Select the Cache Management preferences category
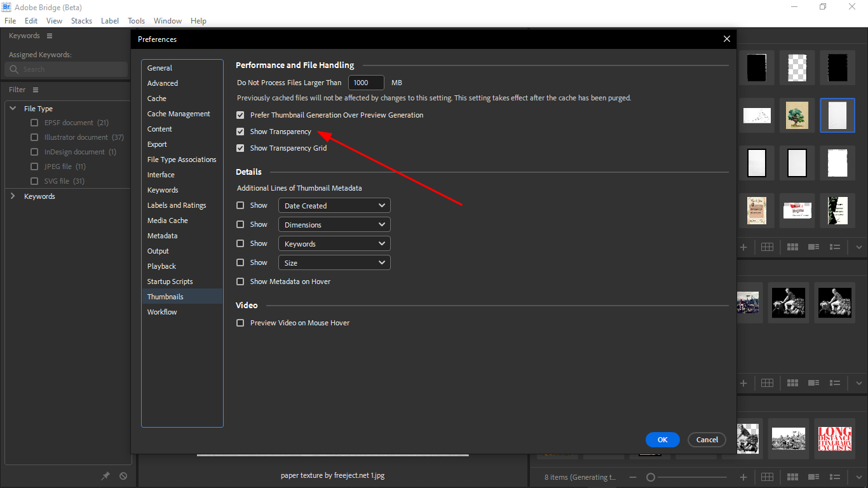The width and height of the screenshot is (868, 488). 179,113
